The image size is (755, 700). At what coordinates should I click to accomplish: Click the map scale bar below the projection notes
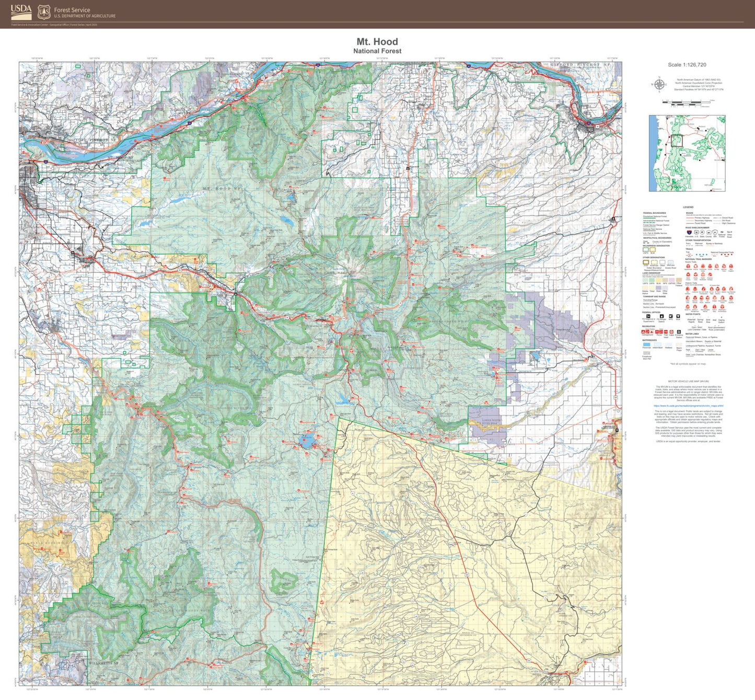pyautogui.click(x=686, y=102)
